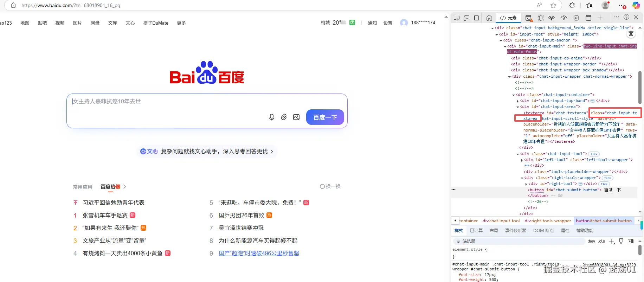Click the plus icon to add DevTools tools
The height and width of the screenshot is (282, 644).
(x=600, y=18)
